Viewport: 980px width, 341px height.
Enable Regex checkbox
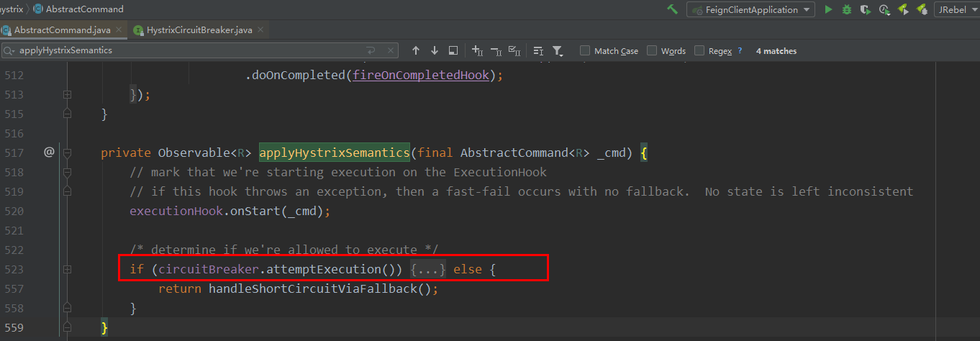699,50
